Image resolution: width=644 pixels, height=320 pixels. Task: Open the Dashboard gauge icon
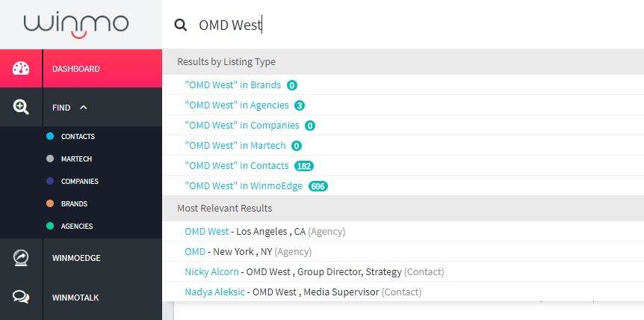[21, 69]
